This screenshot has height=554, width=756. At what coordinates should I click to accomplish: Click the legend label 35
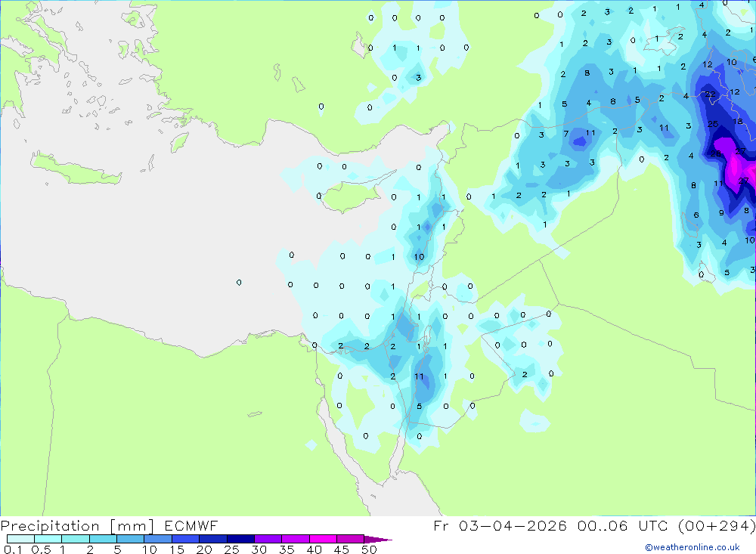tap(287, 549)
